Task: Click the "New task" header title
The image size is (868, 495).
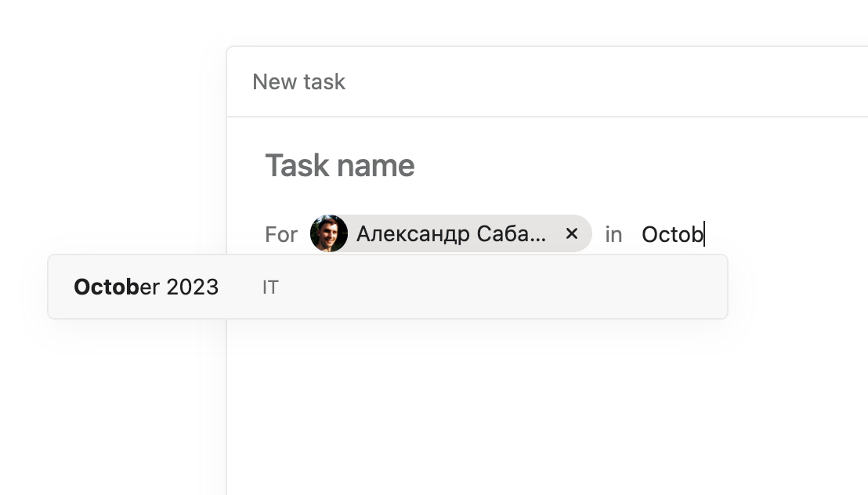Action: (x=298, y=82)
